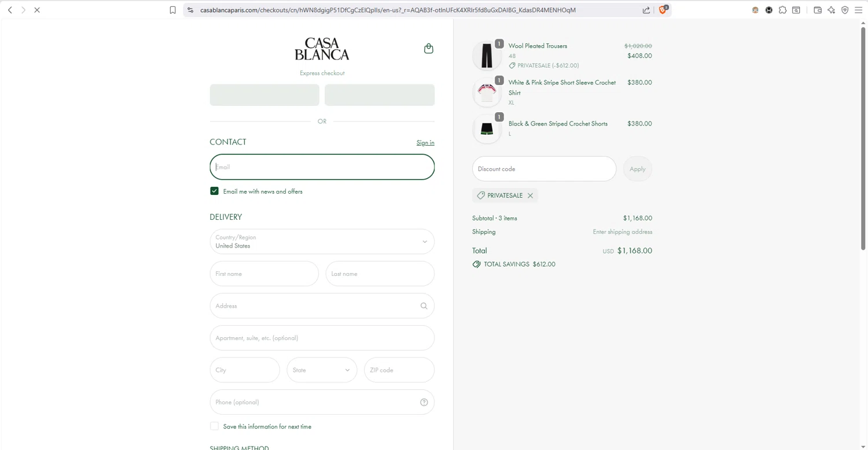Image resolution: width=868 pixels, height=450 pixels.
Task: Click the PRIVATESALE (-$612.00) line text
Action: 548,65
